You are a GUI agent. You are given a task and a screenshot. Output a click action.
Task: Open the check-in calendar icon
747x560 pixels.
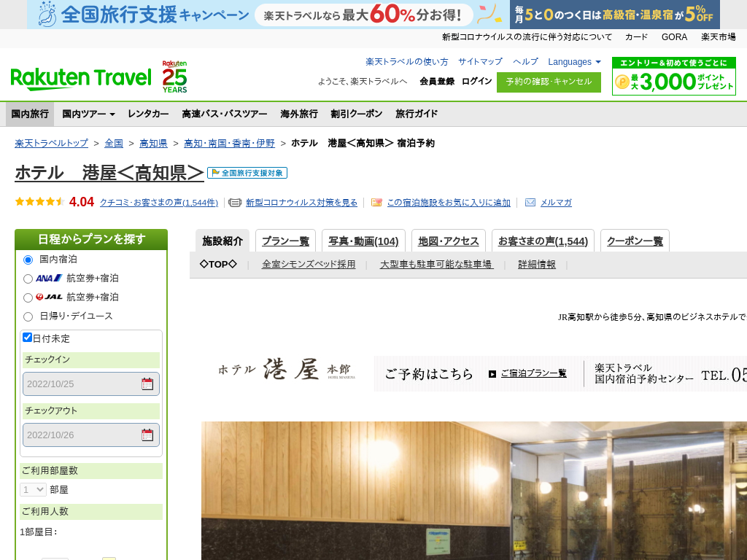147,384
